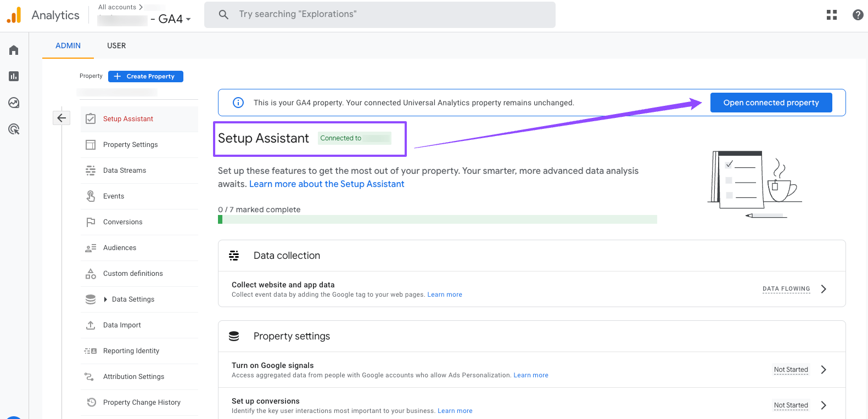Click the Create Property button
Screen dimensions: 868x419
[145, 76]
